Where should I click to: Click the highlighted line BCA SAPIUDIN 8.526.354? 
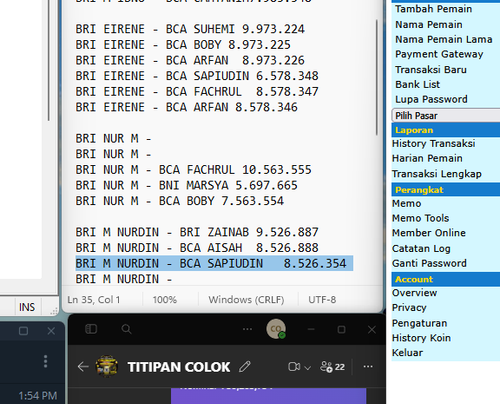[214, 263]
